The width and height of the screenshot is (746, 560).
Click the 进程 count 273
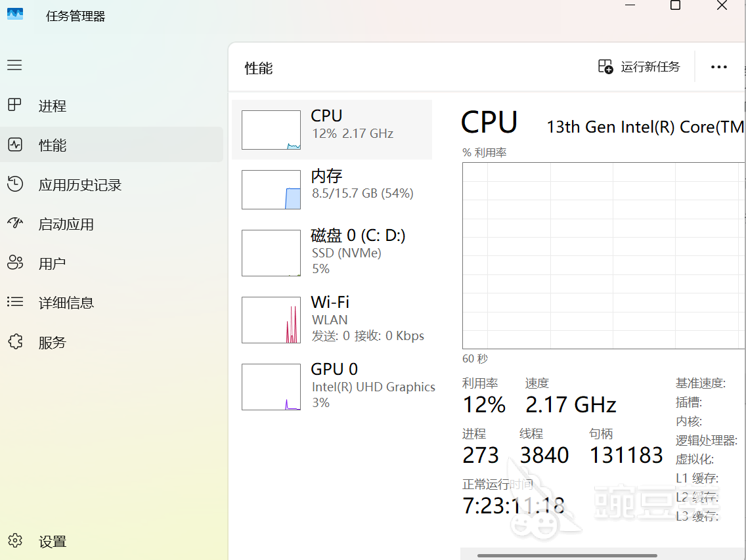coord(481,455)
